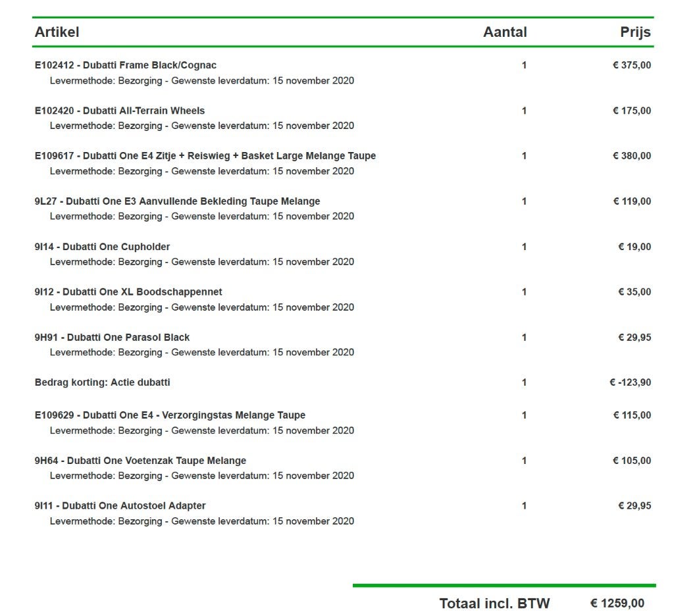Viewport: 674px width, 616px height.
Task: Select the Bedrag korting Actie dubatti line
Action: (102, 382)
